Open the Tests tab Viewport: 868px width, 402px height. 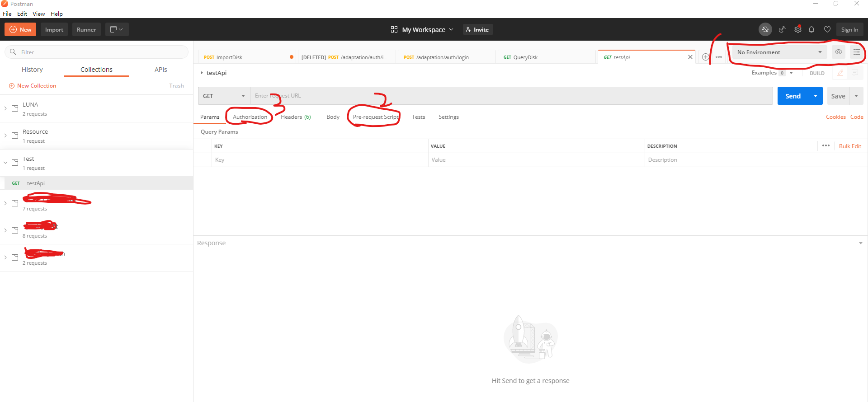[418, 117]
